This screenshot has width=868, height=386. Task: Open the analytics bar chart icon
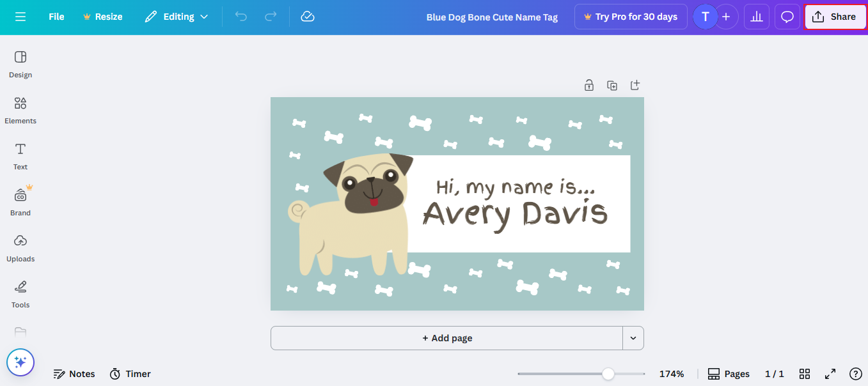tap(757, 17)
